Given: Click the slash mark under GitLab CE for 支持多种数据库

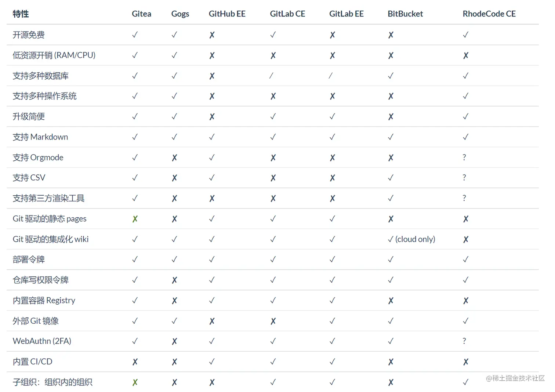Looking at the screenshot, I should tap(271, 76).
